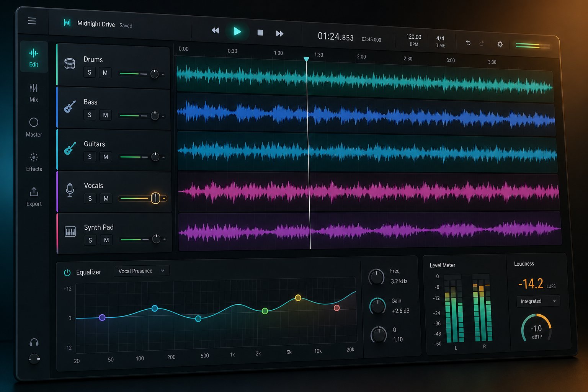Mute the Vocals track
This screenshot has width=588, height=392.
coord(106,199)
